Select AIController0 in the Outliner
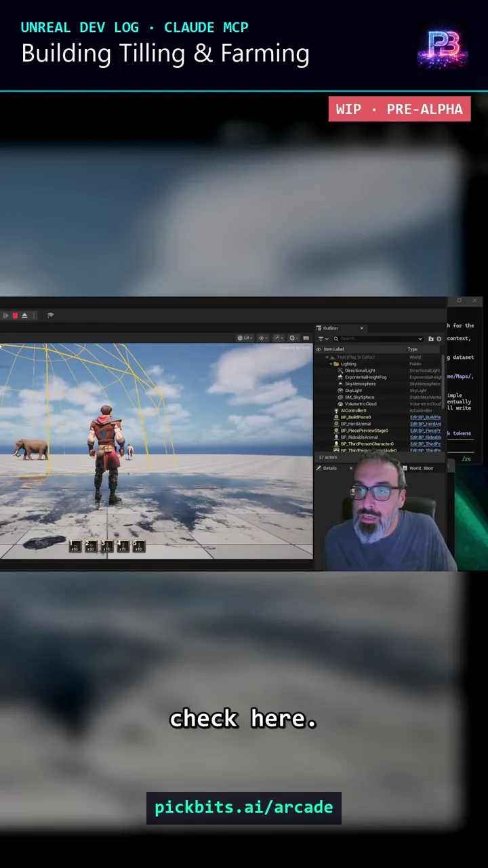The height and width of the screenshot is (868, 488). 353,410
